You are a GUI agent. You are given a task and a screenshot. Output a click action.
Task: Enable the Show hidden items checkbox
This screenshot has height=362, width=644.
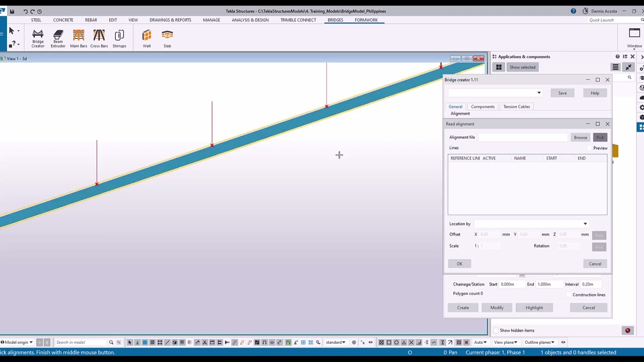coord(496,330)
